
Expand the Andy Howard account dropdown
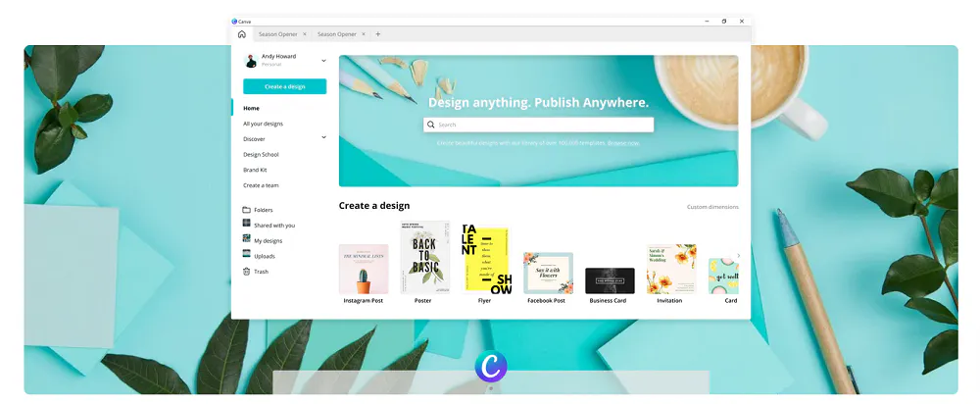click(323, 61)
